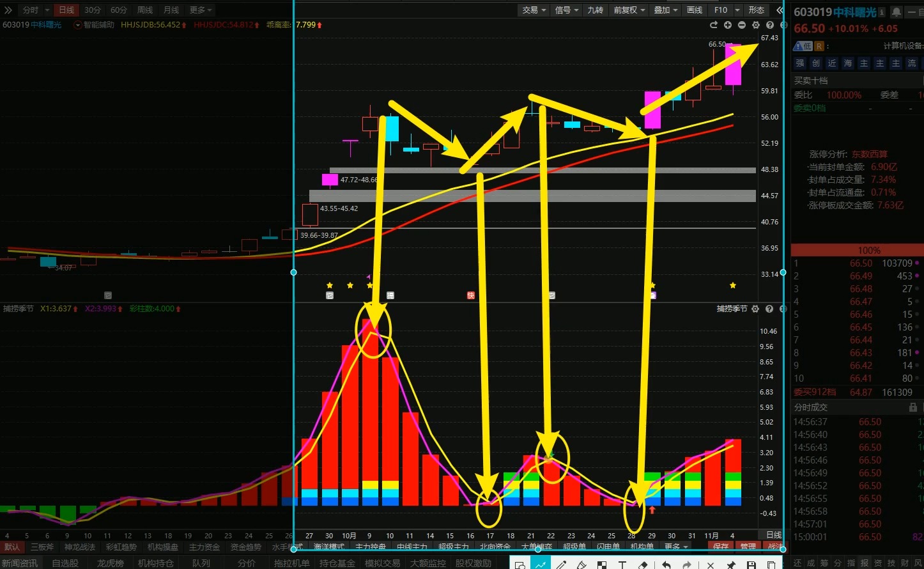Click the rectangle shape tool in screenshot toolbar
Screen dimensions: 924x569
(x=520, y=565)
